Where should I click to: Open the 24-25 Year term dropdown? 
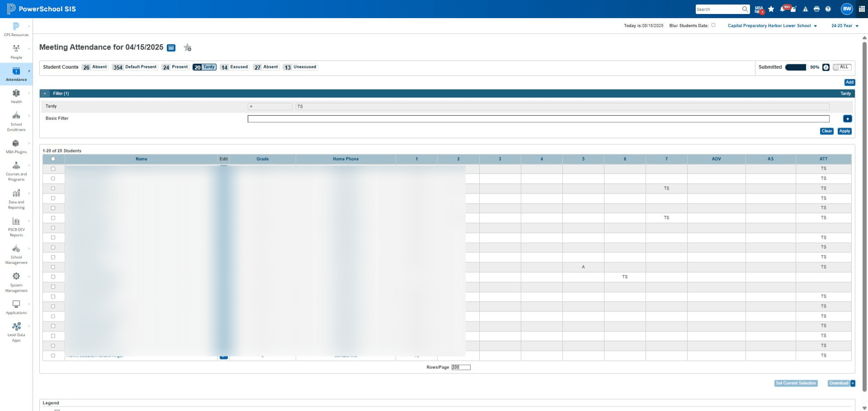click(x=845, y=26)
